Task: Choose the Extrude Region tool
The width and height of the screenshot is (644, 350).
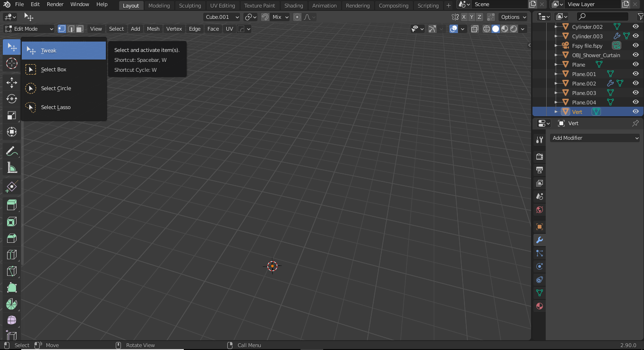Action: 12,205
